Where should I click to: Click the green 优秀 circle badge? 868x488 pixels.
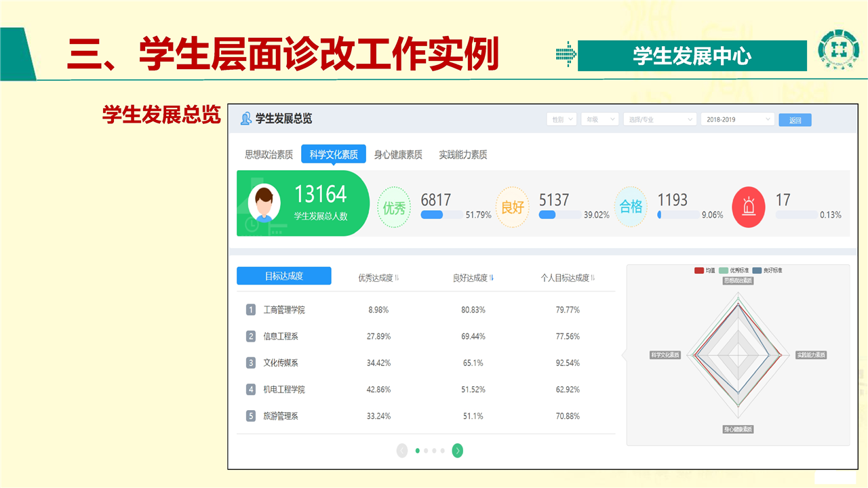click(x=394, y=207)
